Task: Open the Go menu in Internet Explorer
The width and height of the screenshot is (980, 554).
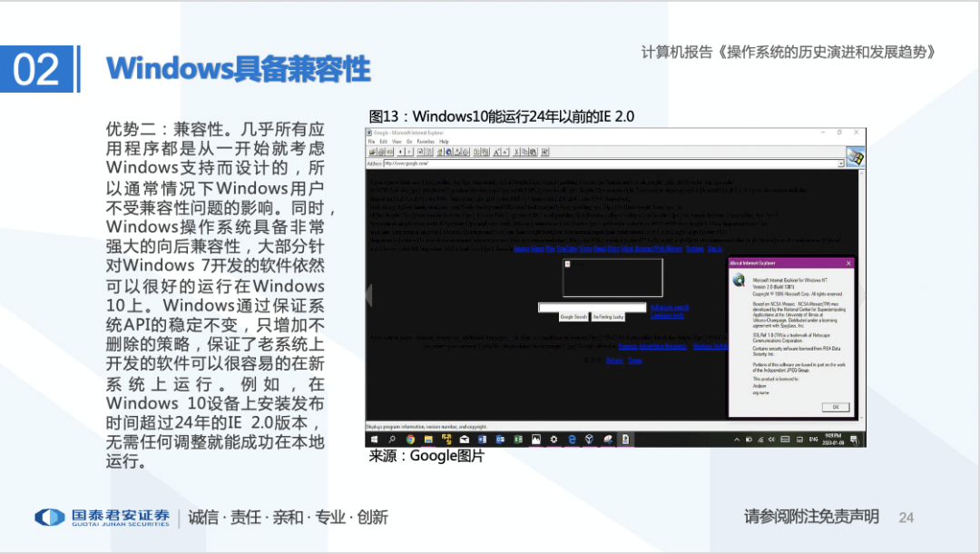Action: [409, 142]
